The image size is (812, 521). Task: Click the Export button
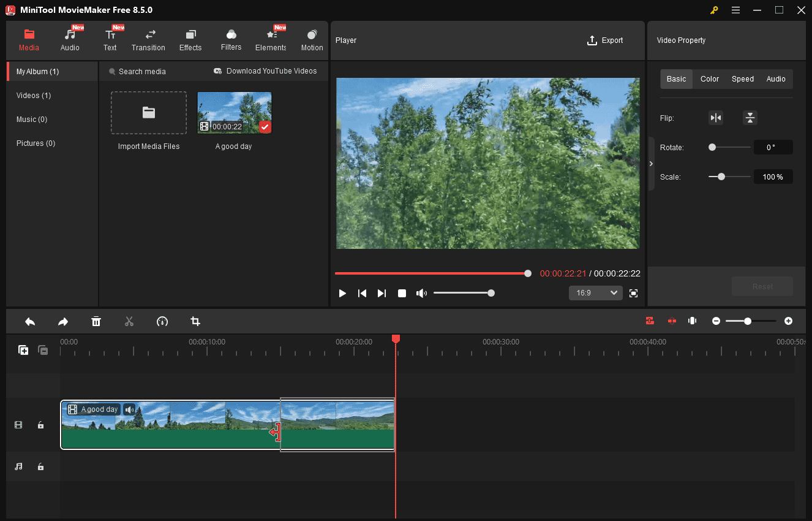pos(605,40)
